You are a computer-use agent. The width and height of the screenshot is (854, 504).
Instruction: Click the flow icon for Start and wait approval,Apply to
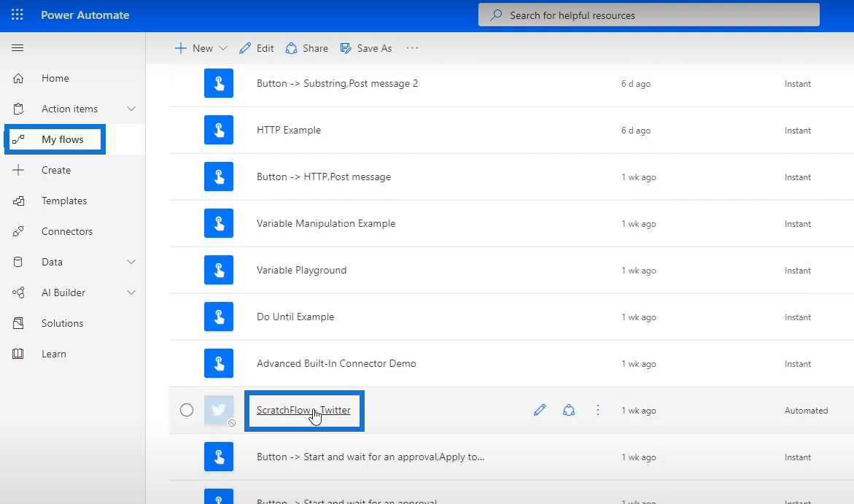[x=219, y=457]
